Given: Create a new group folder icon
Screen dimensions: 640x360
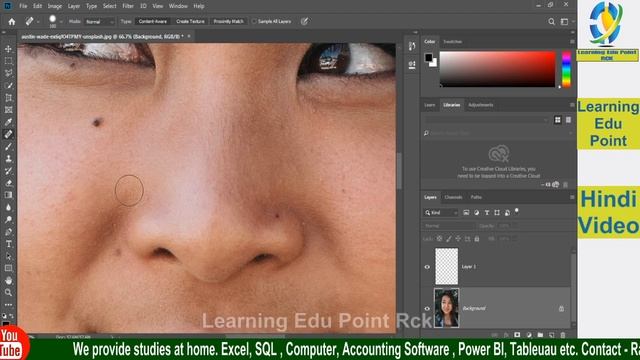Looking at the screenshot, I should coord(540,335).
